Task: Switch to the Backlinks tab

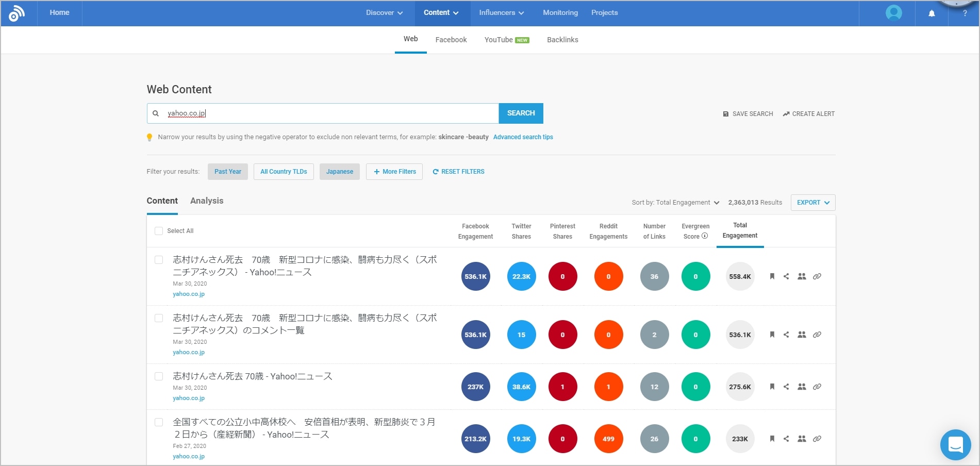Action: coord(562,40)
